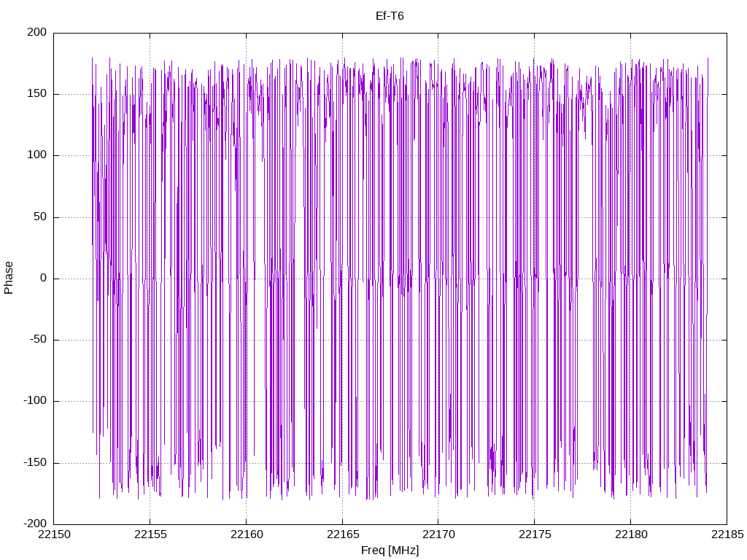Click the y-axis tick label -150
Viewport: 747px width, 560px height.
point(35,462)
